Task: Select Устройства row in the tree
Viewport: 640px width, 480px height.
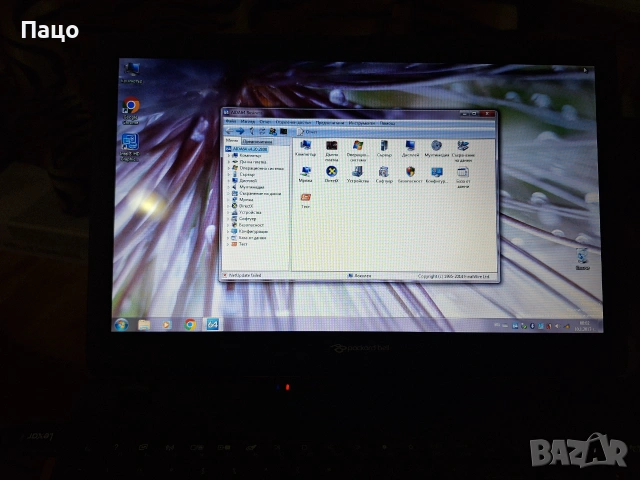Action: [247, 212]
